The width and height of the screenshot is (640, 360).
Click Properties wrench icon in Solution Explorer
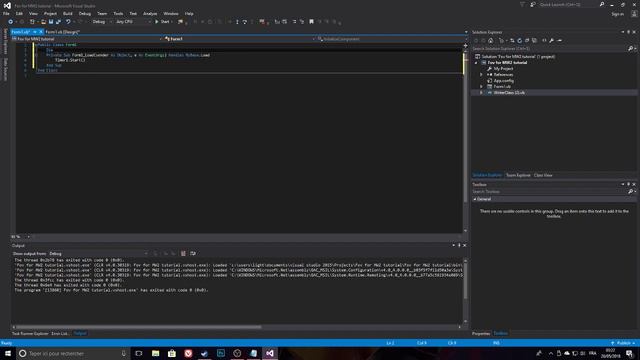[551, 40]
